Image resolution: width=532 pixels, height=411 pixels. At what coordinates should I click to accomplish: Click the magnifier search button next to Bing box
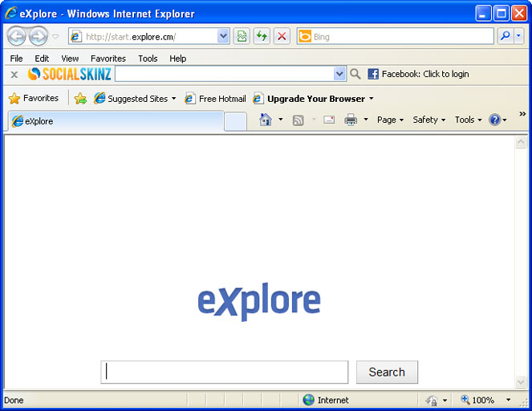506,36
